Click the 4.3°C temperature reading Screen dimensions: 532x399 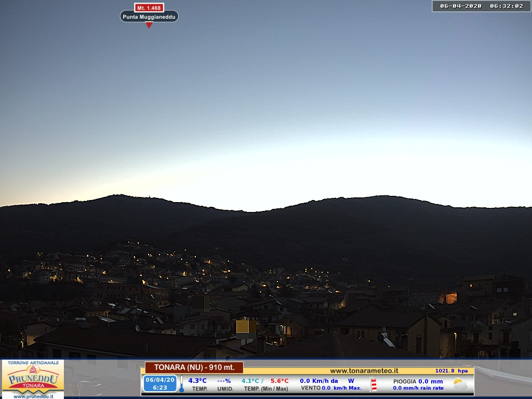tap(197, 381)
